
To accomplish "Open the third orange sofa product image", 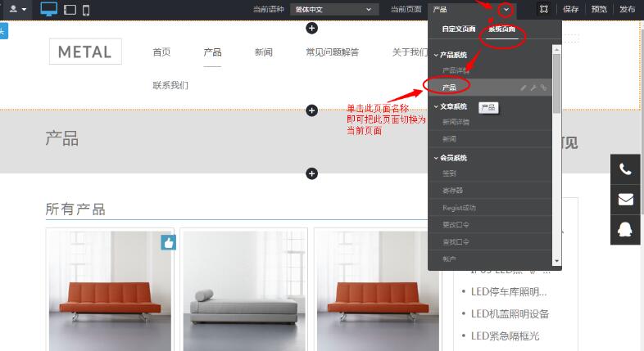I will 378,290.
